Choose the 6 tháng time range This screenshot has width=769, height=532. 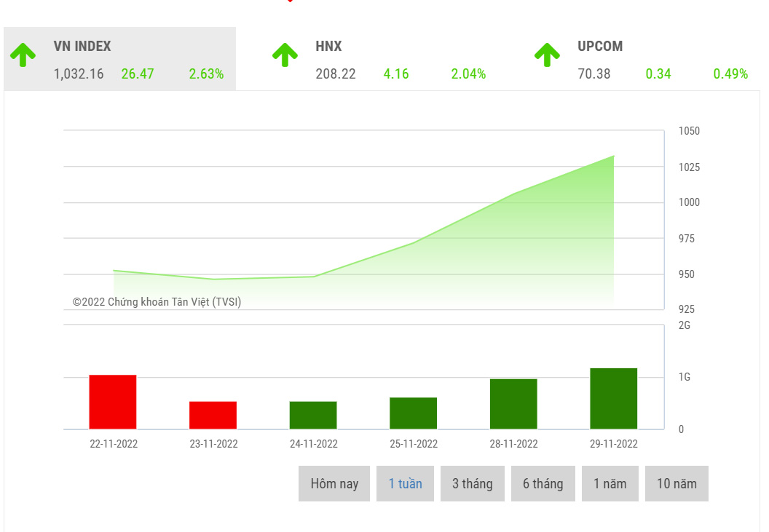543,484
